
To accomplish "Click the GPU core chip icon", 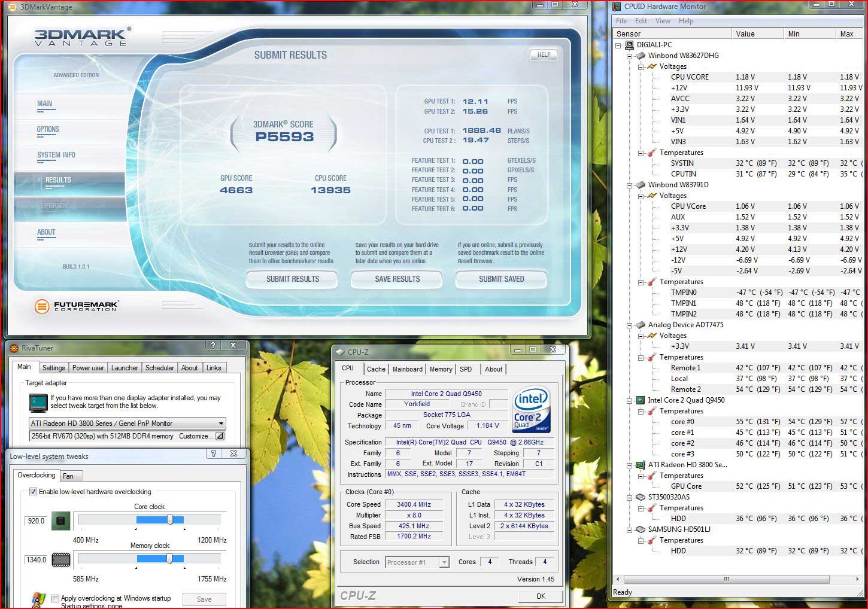I will [x=61, y=521].
